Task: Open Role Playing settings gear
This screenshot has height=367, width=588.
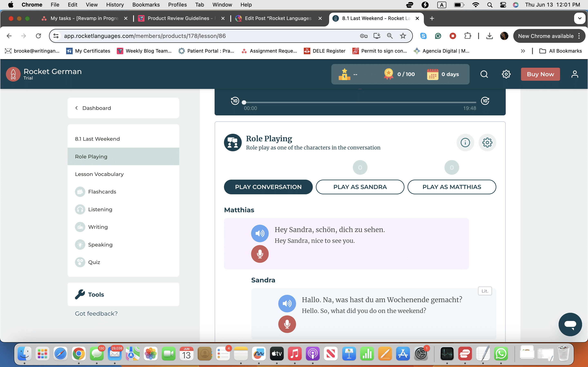Action: click(487, 143)
